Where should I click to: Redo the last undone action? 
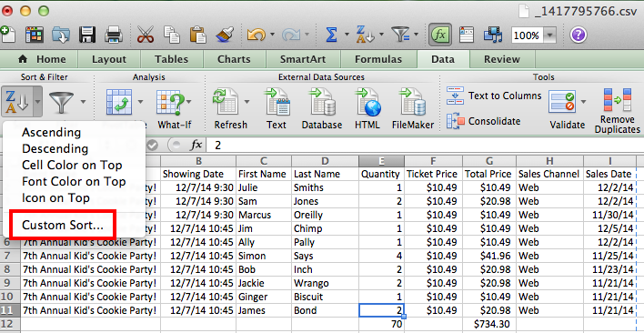(292, 35)
